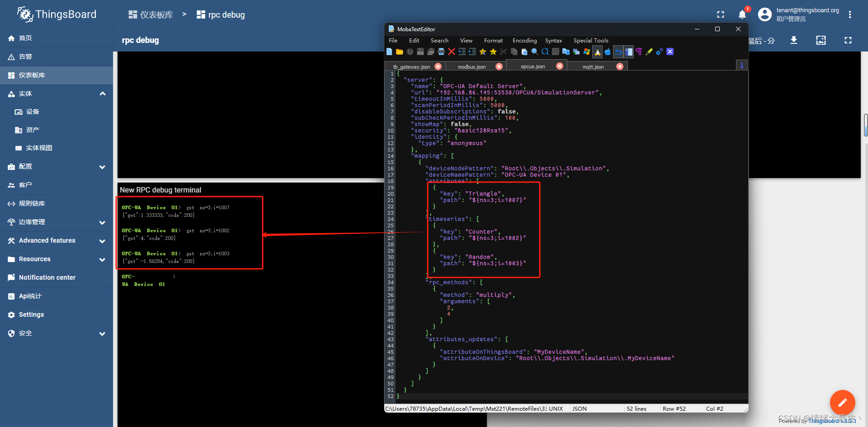Open 规则链库 rule chains in sidebar

(x=57, y=204)
